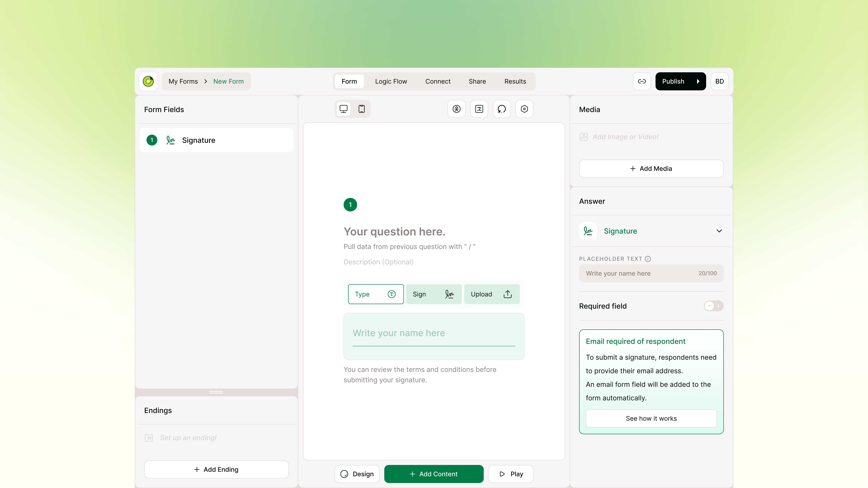This screenshot has height=488, width=868.
Task: Open the accessibility icon in canvas toolbar
Action: 457,109
